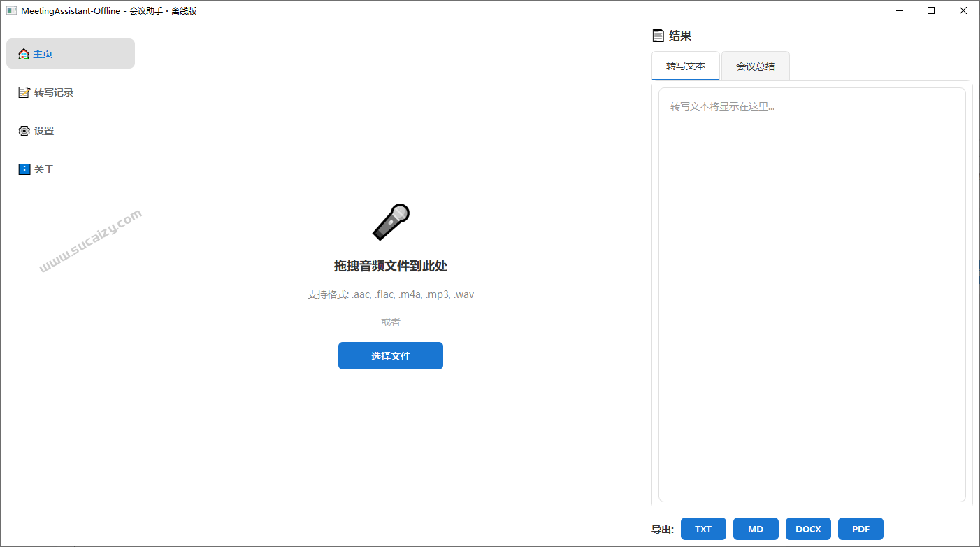980x547 pixels.
Task: Click the microphone icon in the drop zone
Action: [x=390, y=221]
